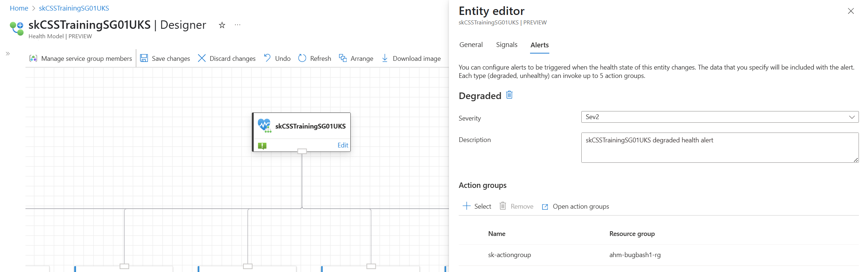Screen dimensions: 868x272
Task: Switch to the General tab
Action: tap(471, 45)
